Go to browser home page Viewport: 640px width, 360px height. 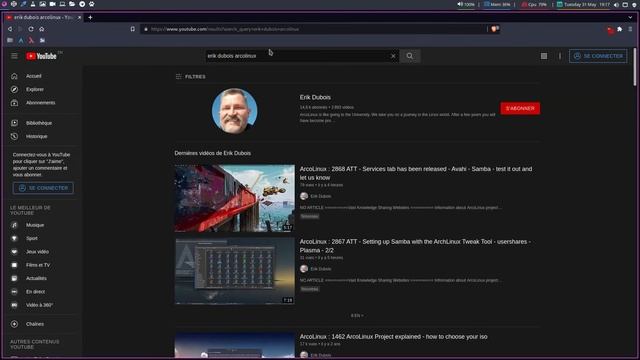click(x=42, y=29)
